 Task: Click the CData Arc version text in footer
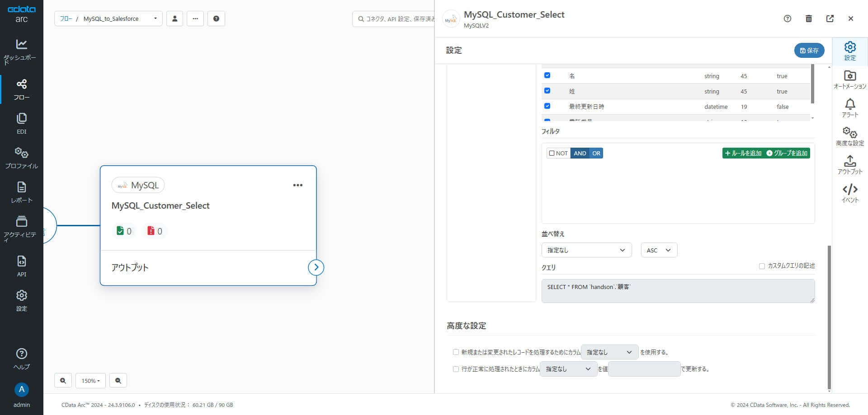[x=98, y=405]
